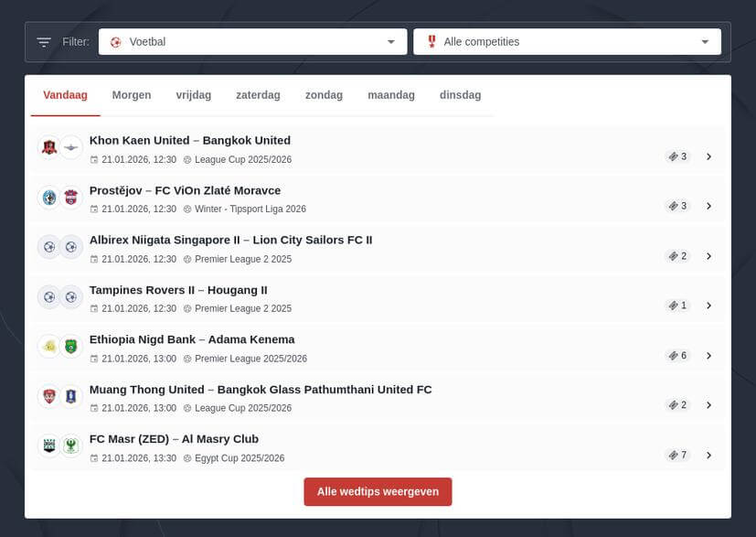The image size is (756, 537).
Task: Click tips count badge showing 7
Action: click(x=677, y=455)
